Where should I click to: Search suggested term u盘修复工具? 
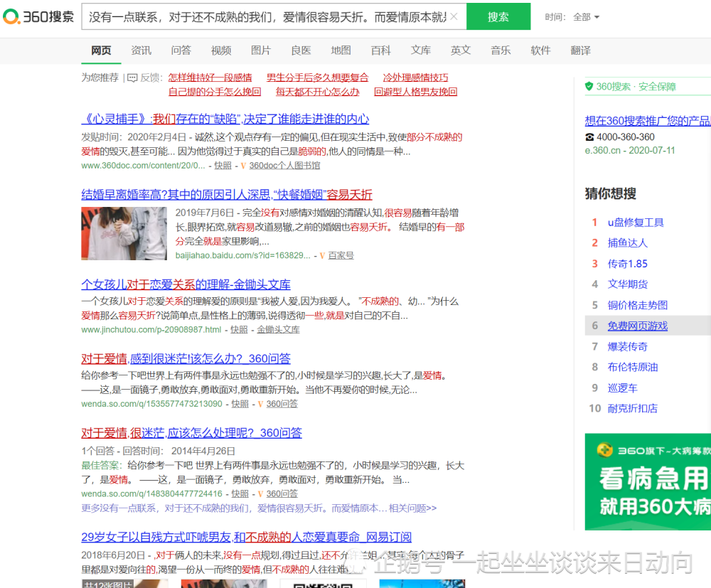(x=636, y=223)
